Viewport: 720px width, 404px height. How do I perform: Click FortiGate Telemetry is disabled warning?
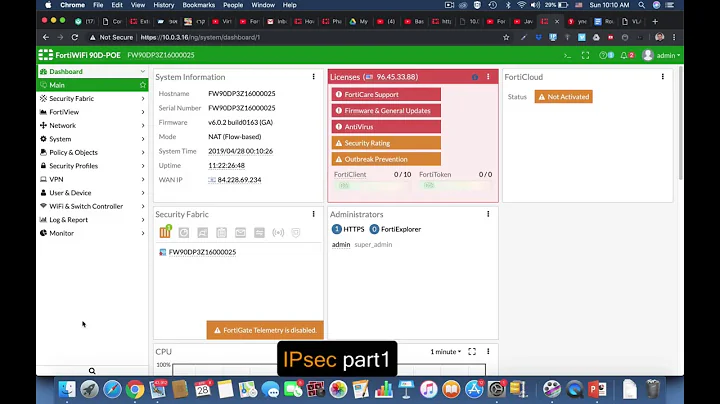pos(265,330)
